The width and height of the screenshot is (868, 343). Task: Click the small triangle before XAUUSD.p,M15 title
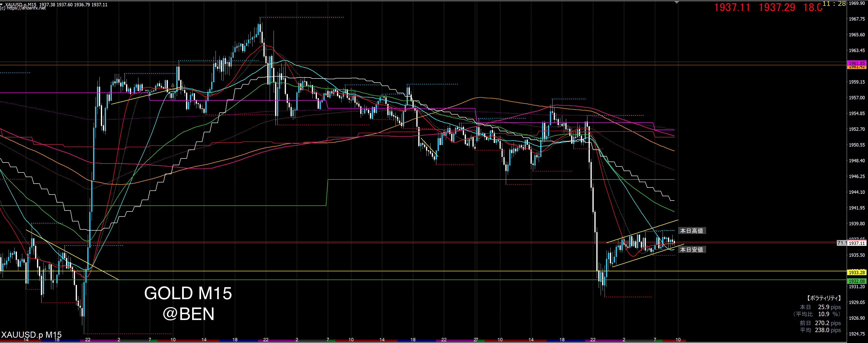(x=2, y=4)
